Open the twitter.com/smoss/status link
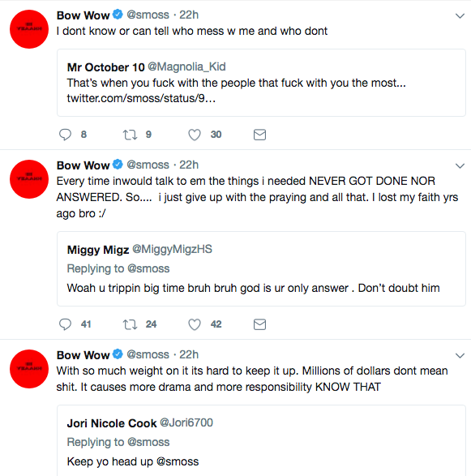 point(141,98)
